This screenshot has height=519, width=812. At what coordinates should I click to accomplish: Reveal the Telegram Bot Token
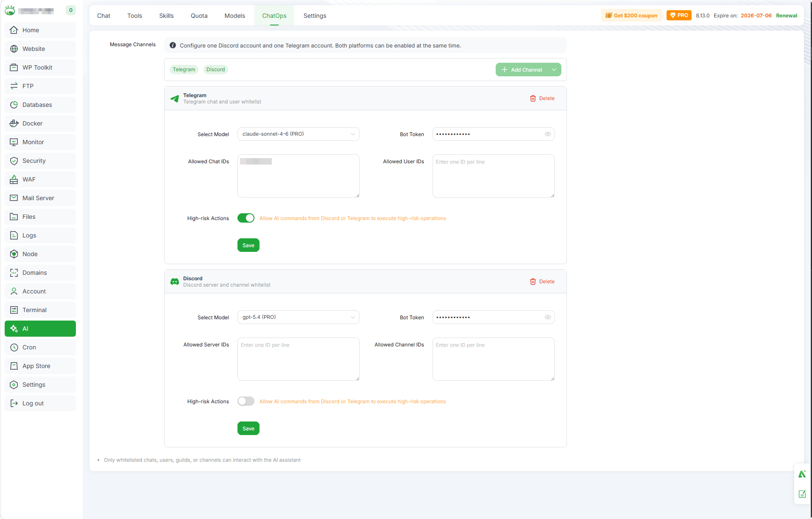point(548,134)
